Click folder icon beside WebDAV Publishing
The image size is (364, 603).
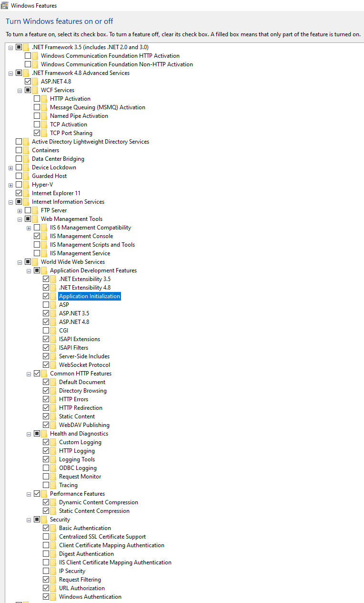tap(53, 425)
